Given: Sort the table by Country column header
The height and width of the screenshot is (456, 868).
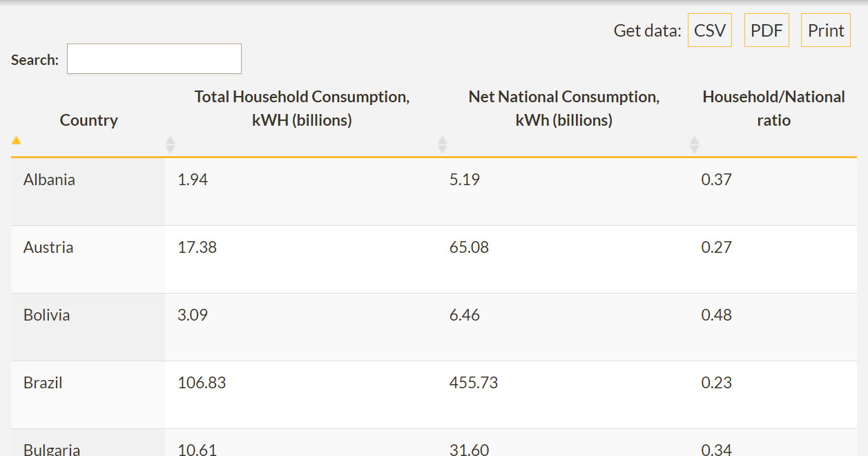Looking at the screenshot, I should [x=88, y=120].
